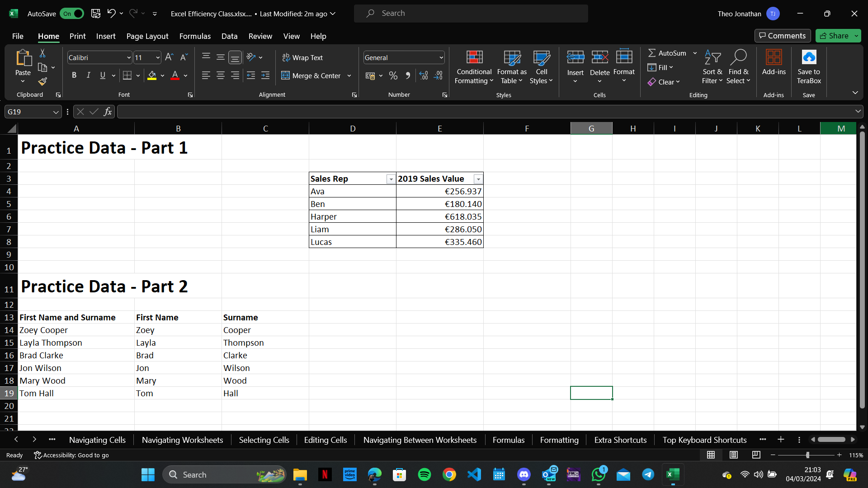Expand the formula bar
This screenshot has width=868, height=488.
(858, 111)
